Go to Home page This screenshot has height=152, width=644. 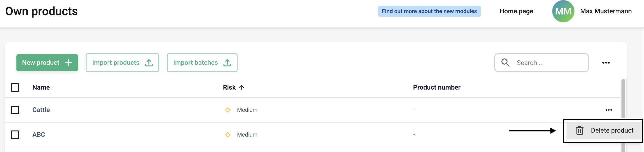click(516, 11)
